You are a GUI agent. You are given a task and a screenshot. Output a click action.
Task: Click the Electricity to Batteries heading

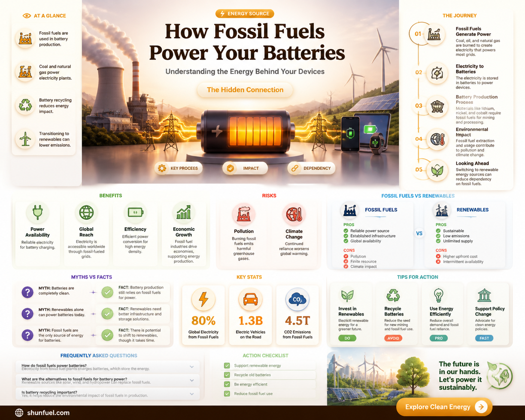pyautogui.click(x=470, y=69)
